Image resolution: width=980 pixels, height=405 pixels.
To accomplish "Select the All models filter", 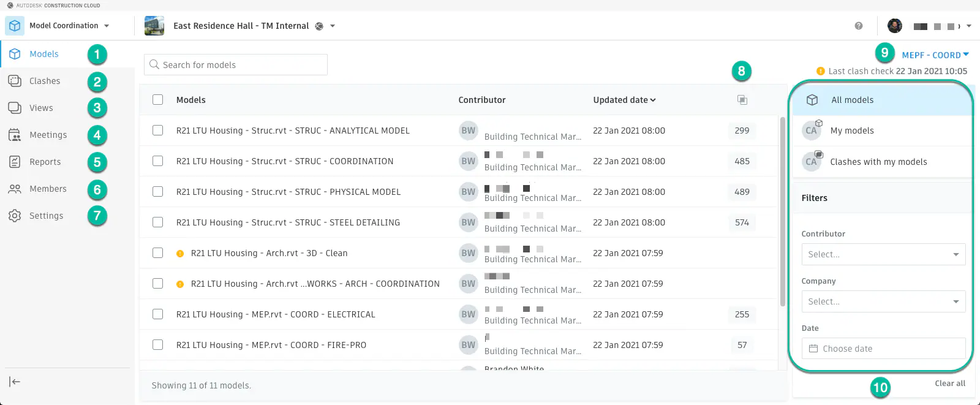I will point(882,100).
